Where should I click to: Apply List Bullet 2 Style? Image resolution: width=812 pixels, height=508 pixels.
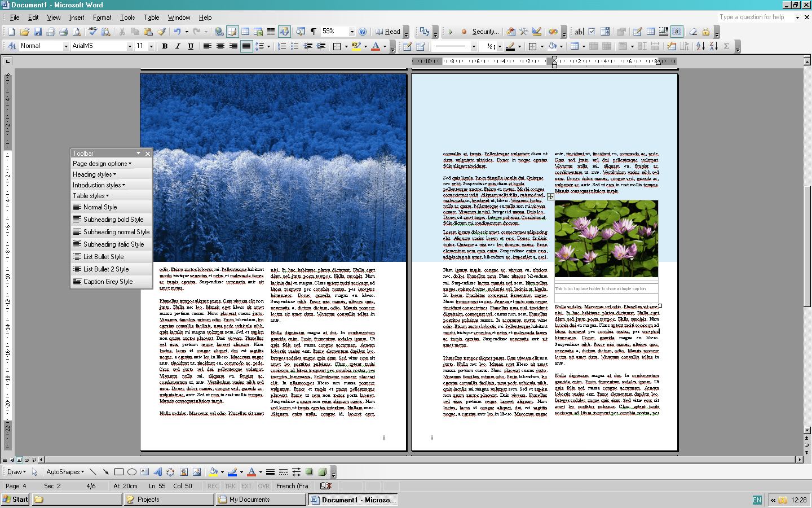point(112,269)
